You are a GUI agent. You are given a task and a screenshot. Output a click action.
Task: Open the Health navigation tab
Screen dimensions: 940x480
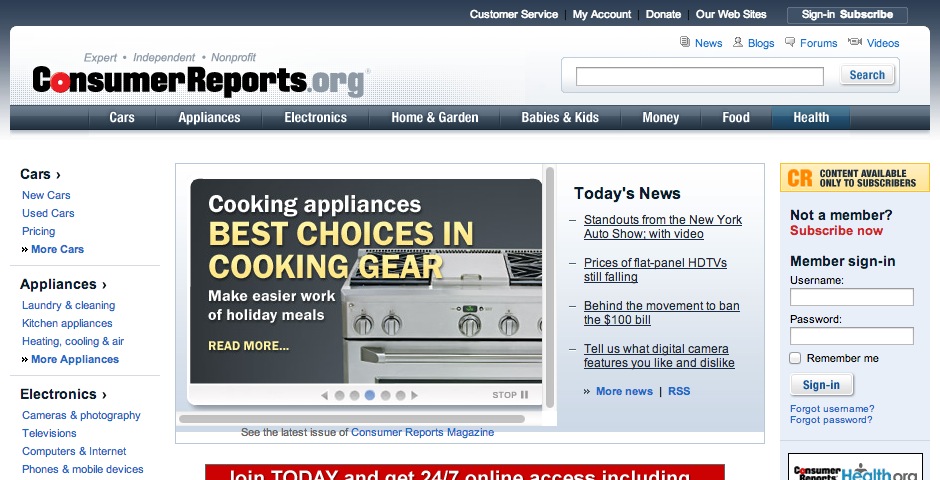pyautogui.click(x=811, y=117)
